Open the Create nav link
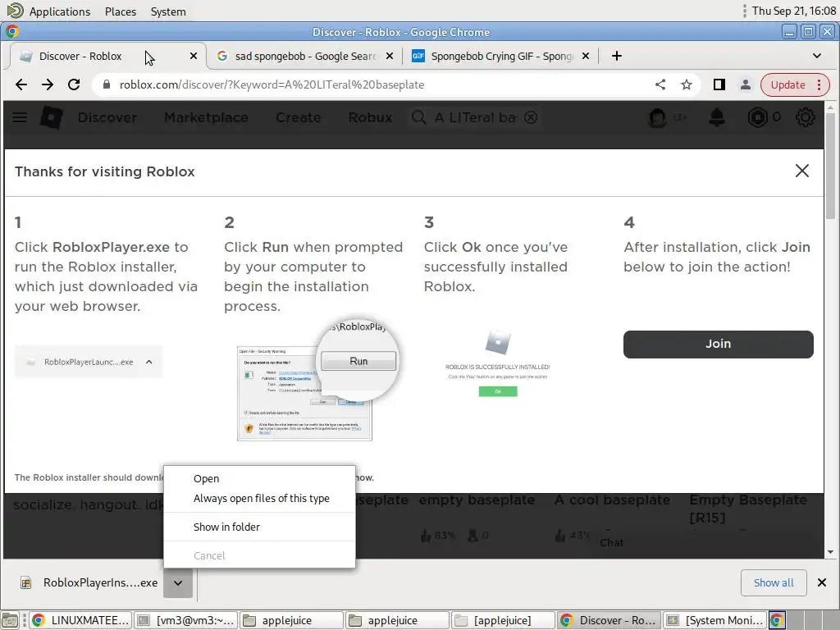 299,117
